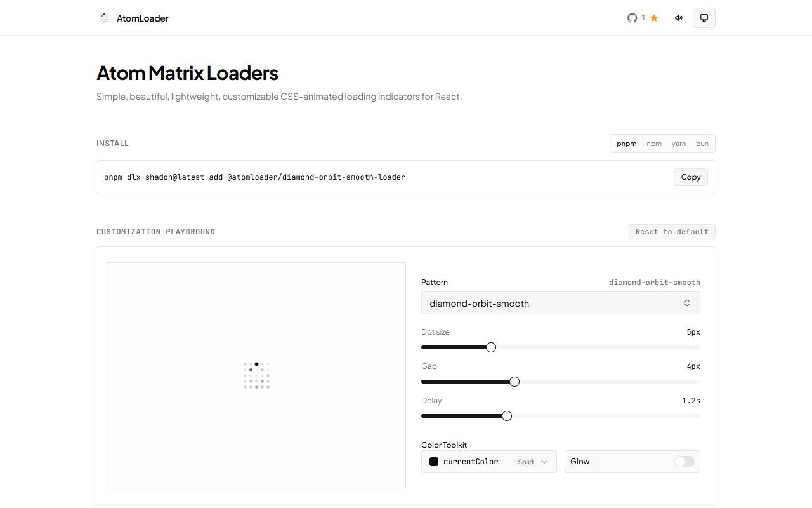Switch to the bun tab
812x508 pixels.
click(702, 144)
